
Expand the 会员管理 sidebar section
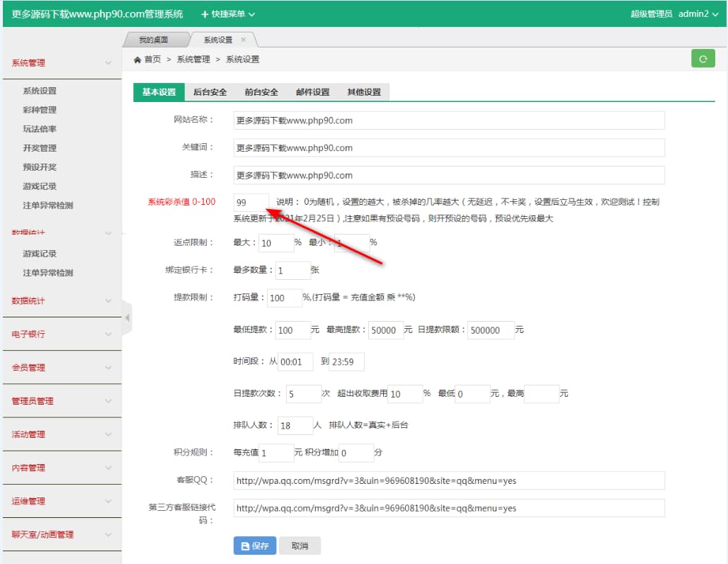(x=61, y=368)
